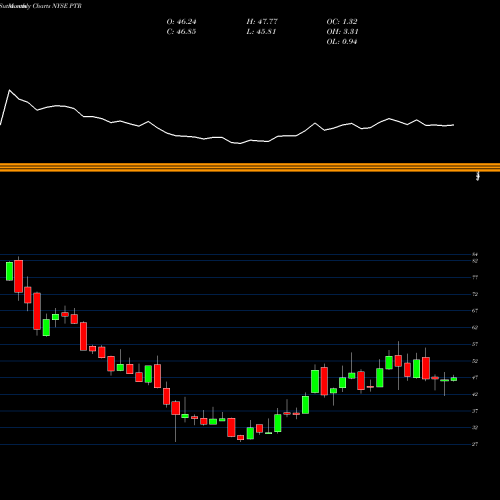500x500 pixels.
Task: Select the low value 'L: 45.81'
Action: pos(261,32)
